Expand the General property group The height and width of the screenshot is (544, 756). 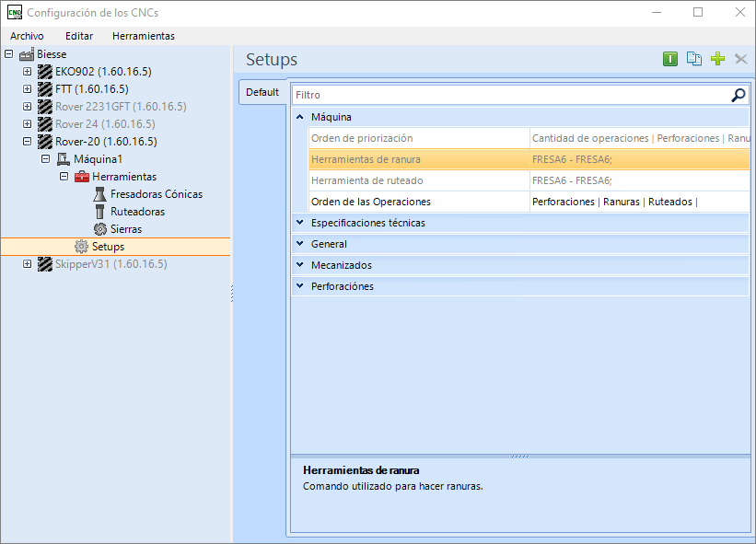300,244
